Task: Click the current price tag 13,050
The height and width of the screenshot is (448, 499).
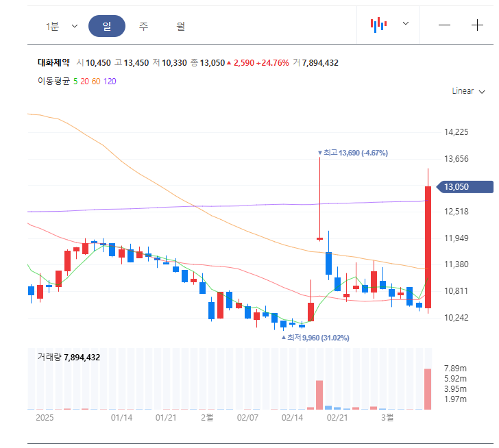Action: [x=465, y=186]
